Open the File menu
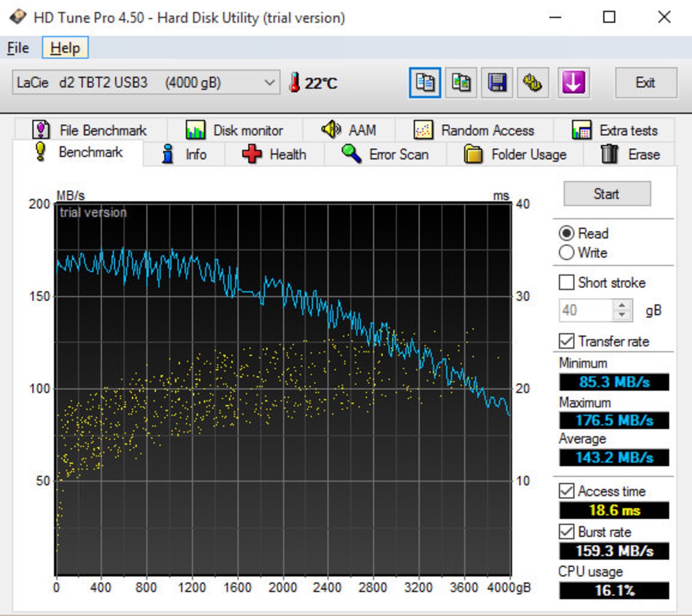Screen dimensions: 692x616 [x=17, y=47]
